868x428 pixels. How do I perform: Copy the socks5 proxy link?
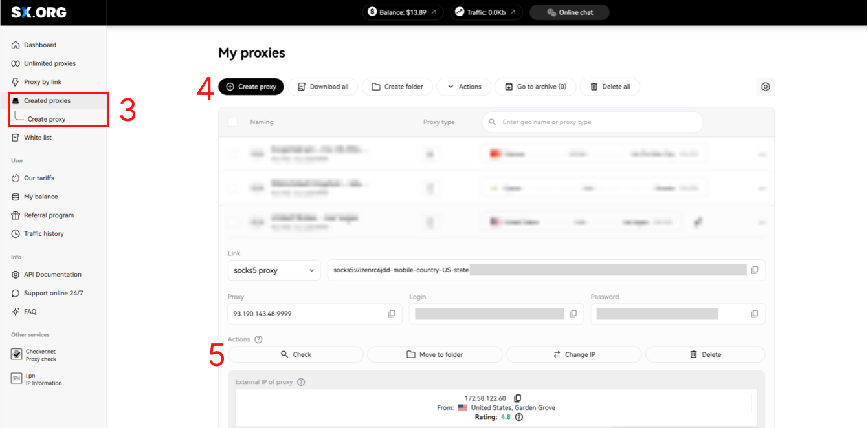(754, 270)
